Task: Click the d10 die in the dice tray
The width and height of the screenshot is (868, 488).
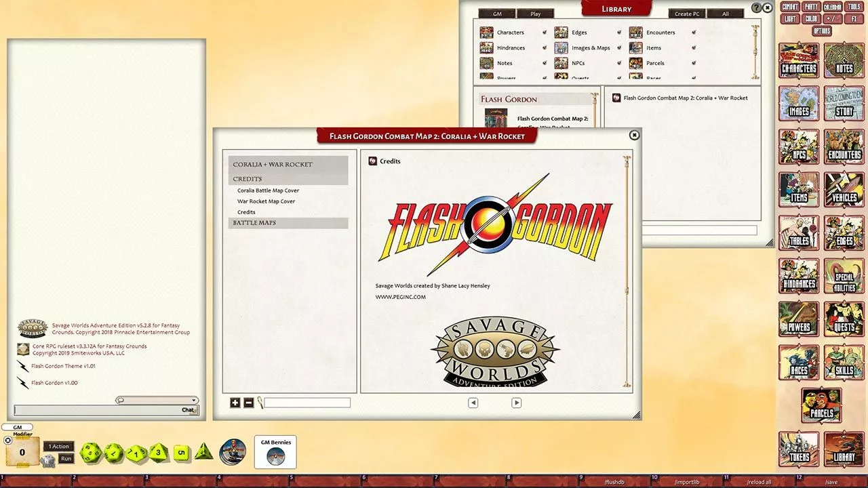Action: 136,453
